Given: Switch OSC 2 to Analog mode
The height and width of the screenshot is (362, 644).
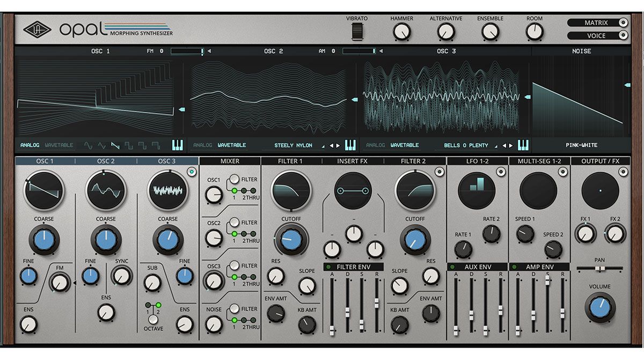Looking at the screenshot, I should pyautogui.click(x=203, y=145).
